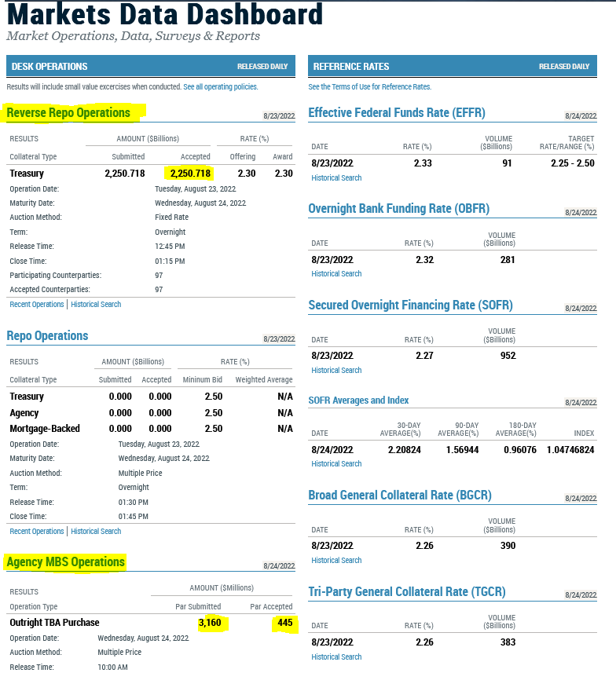The width and height of the screenshot is (616, 673).
Task: Open Secured Overnight Financing Rate (SOFR) heading
Action: click(x=410, y=305)
